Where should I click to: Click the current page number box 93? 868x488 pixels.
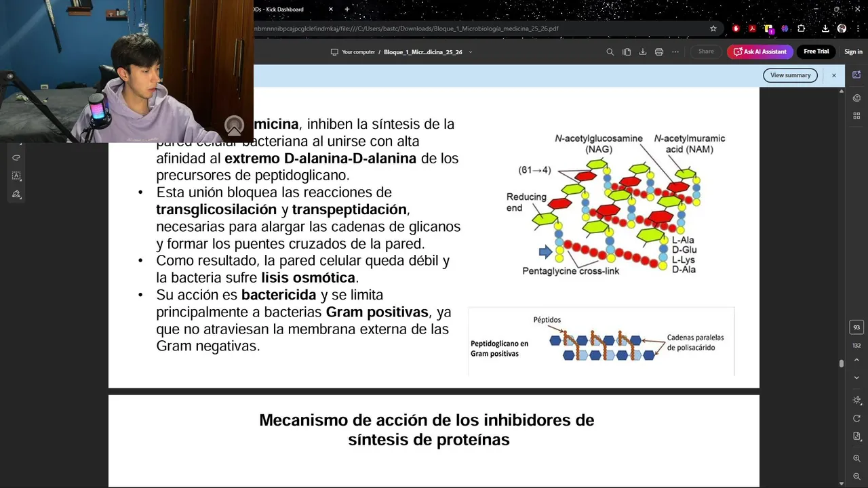point(856,327)
